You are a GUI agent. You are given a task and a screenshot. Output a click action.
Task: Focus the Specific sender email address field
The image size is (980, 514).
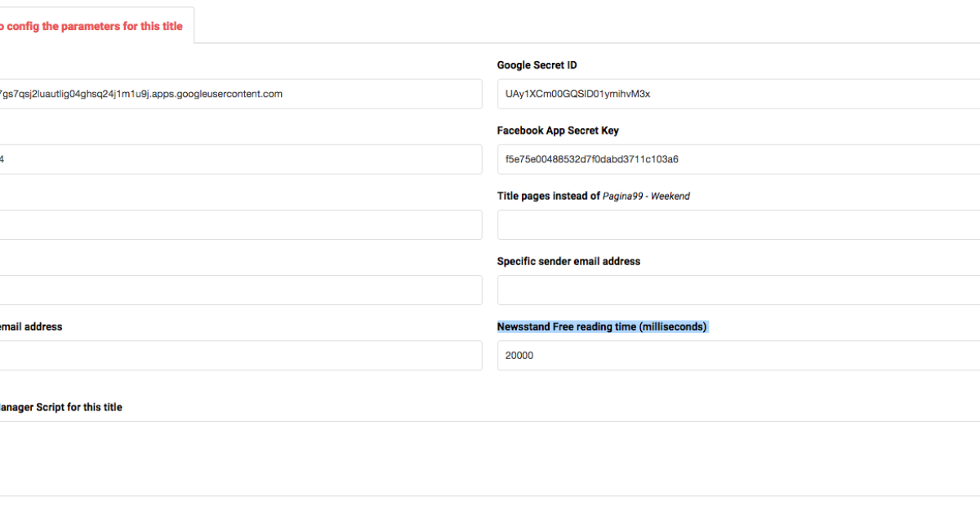pos(735,290)
